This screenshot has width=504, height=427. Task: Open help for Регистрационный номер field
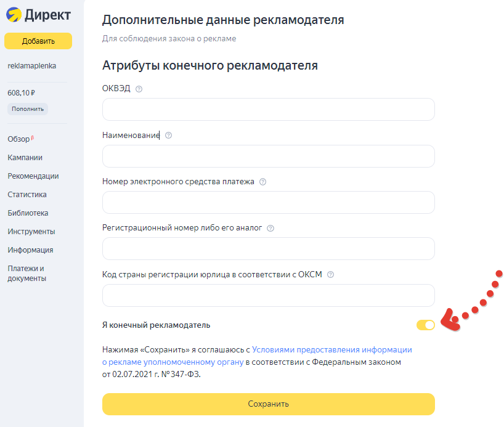(x=270, y=228)
